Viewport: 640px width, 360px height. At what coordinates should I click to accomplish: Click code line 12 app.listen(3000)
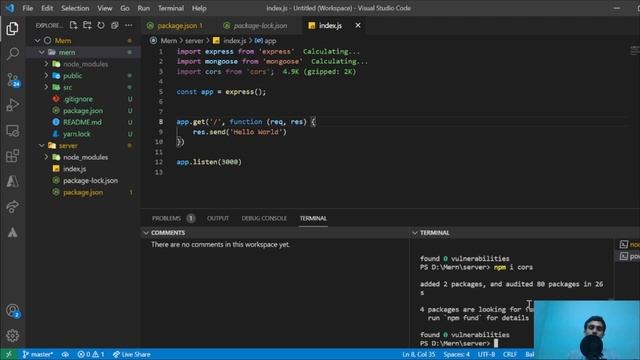click(x=209, y=162)
